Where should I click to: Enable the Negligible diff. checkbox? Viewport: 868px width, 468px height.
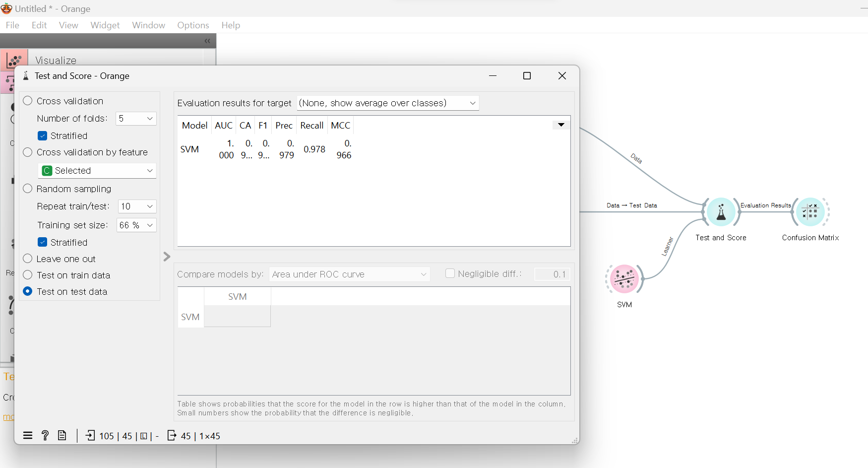[450, 273]
